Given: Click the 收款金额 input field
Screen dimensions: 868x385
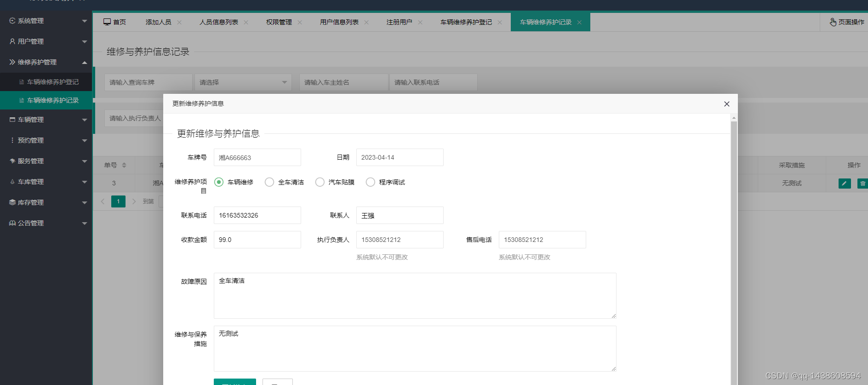Looking at the screenshot, I should [x=257, y=240].
